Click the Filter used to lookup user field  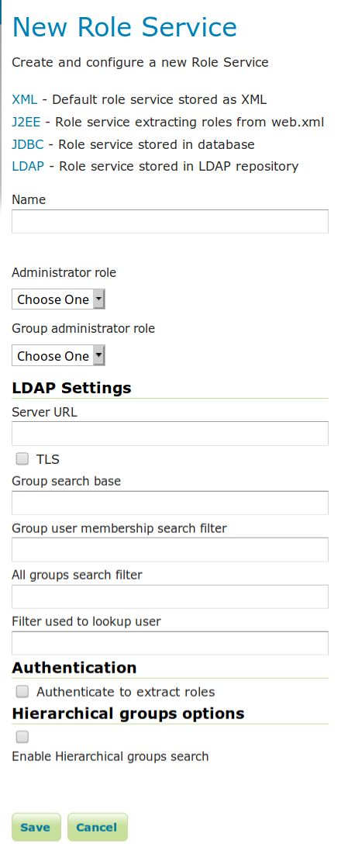(x=170, y=643)
